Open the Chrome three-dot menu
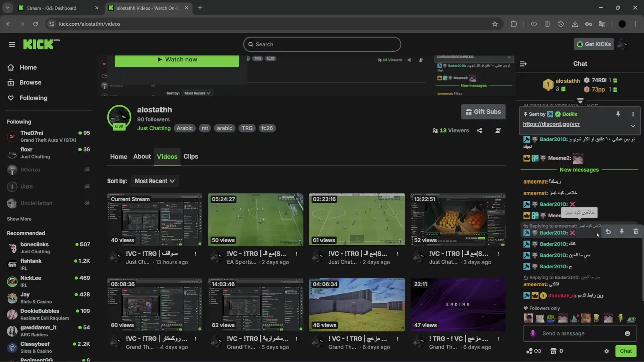Viewport: 644px width, 362px height. pyautogui.click(x=636, y=24)
